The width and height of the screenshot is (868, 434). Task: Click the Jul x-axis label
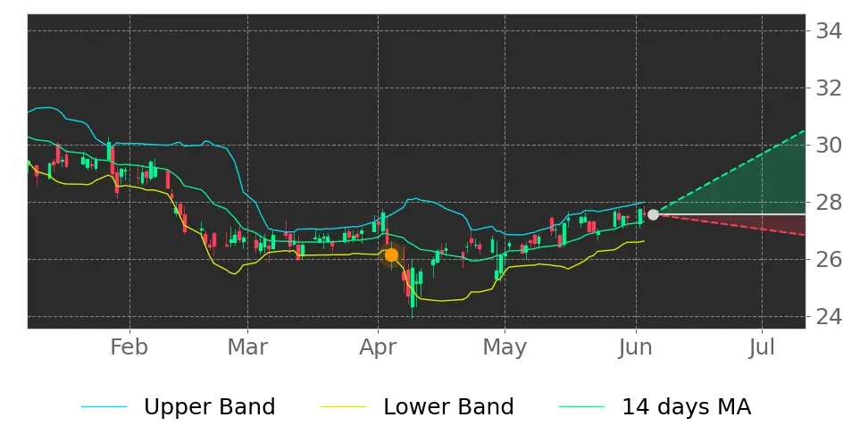pyautogui.click(x=763, y=347)
